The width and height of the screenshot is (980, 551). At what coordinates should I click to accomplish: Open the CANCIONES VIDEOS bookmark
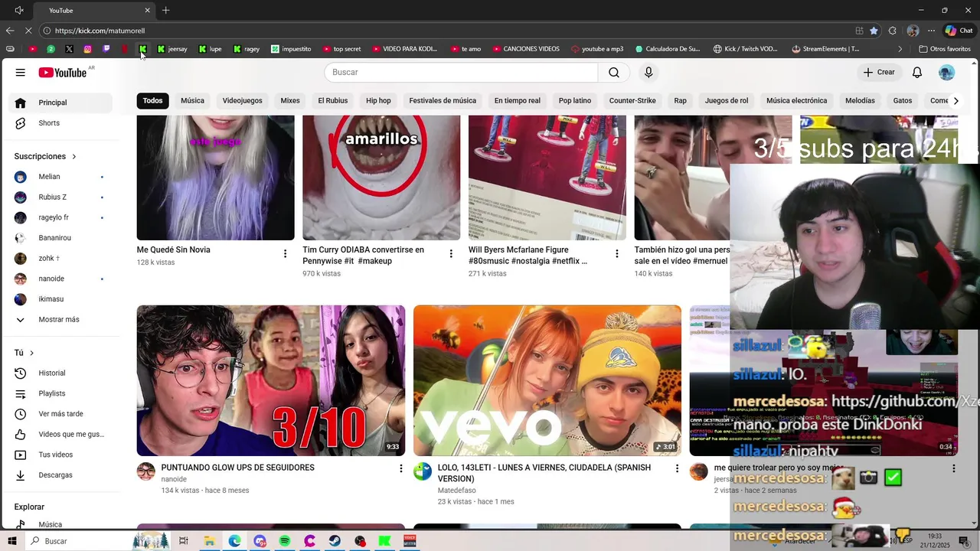526,49
